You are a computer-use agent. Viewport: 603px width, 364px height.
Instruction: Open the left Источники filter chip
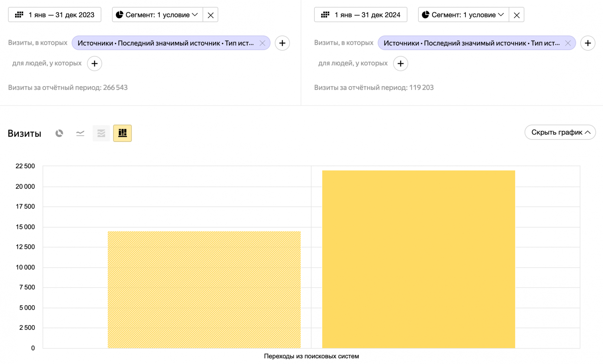(x=165, y=43)
